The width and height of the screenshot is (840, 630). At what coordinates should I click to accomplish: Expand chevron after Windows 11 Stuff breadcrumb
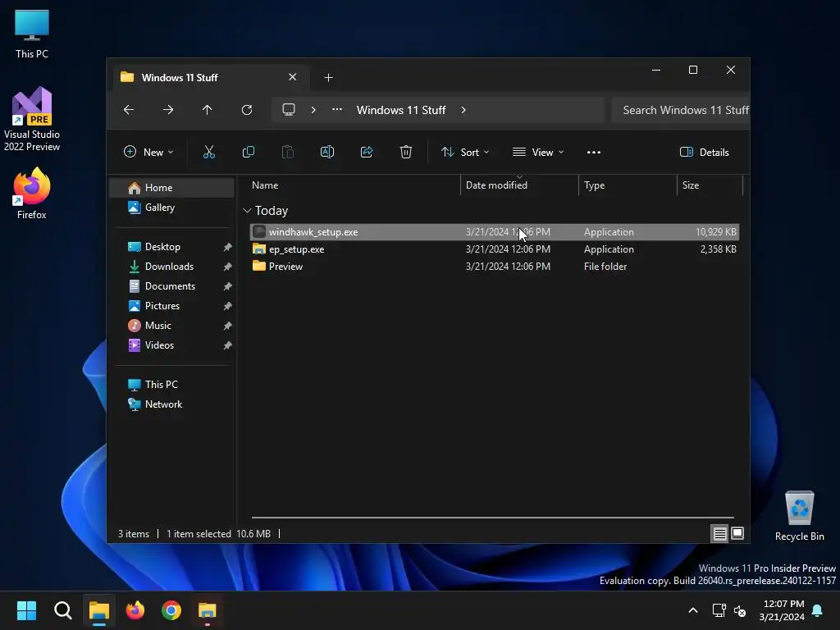click(463, 110)
